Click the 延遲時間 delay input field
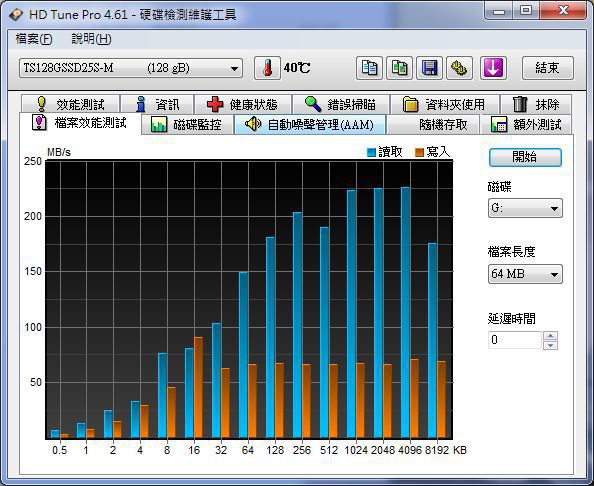 515,340
